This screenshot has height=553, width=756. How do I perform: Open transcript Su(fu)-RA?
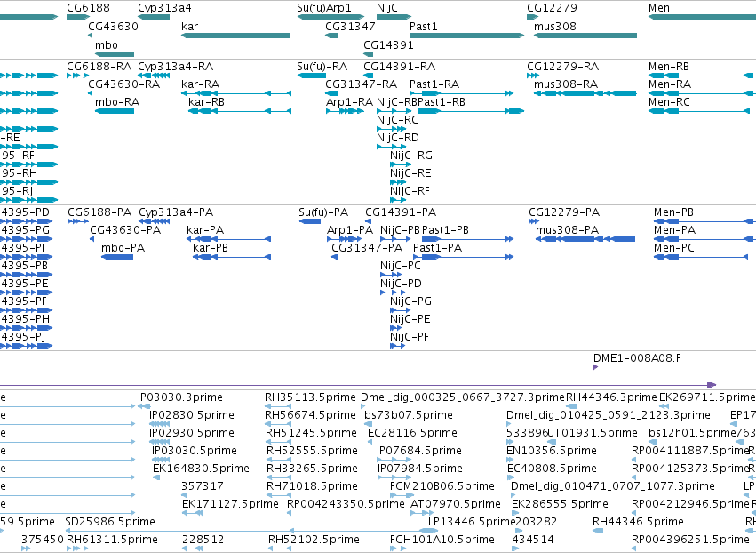(x=322, y=66)
